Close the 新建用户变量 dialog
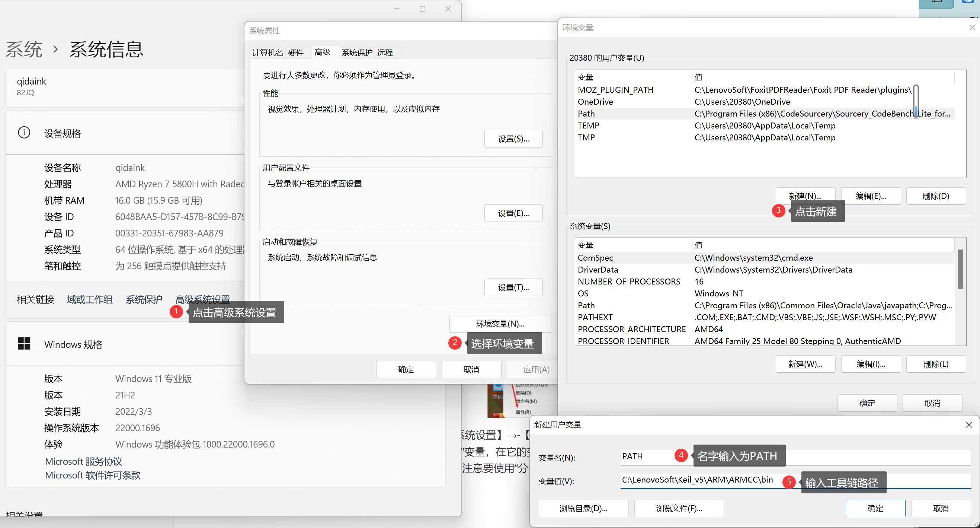This screenshot has height=528, width=980. 968,424
